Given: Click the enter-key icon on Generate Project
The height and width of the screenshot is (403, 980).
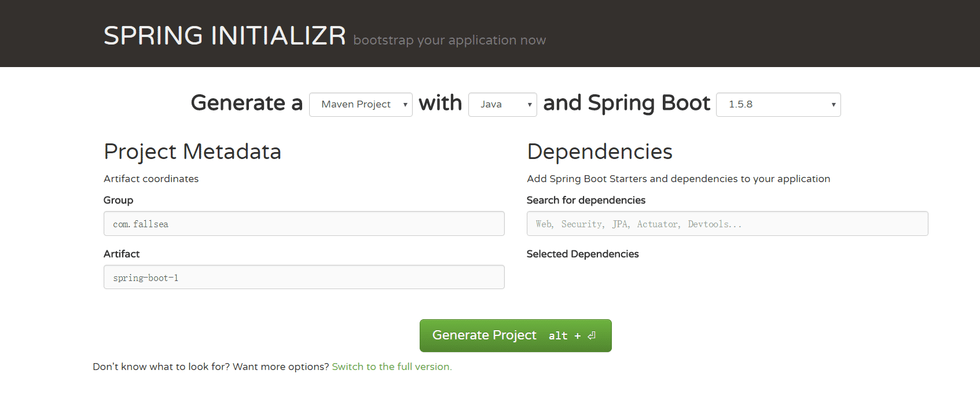Looking at the screenshot, I should pos(592,336).
